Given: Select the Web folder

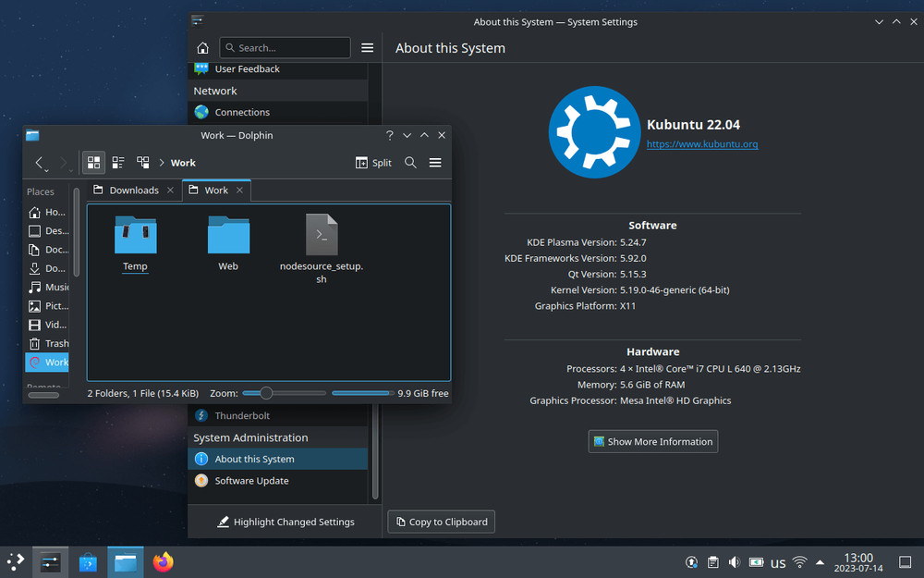Looking at the screenshot, I should coord(228,243).
